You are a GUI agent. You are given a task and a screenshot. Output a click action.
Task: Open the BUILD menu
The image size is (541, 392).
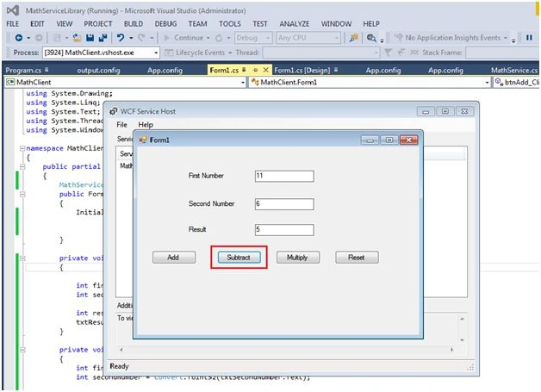(134, 24)
